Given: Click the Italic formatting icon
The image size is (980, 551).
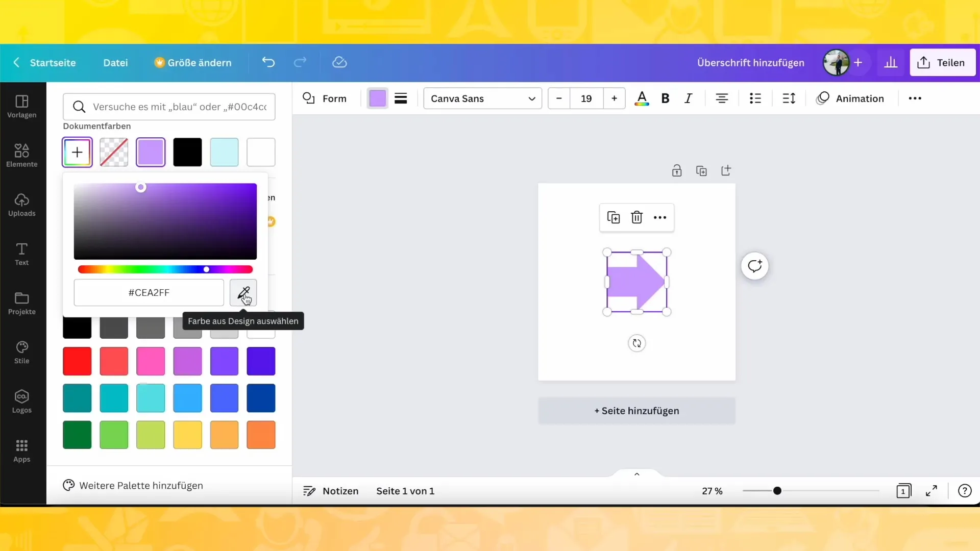Looking at the screenshot, I should (x=689, y=98).
